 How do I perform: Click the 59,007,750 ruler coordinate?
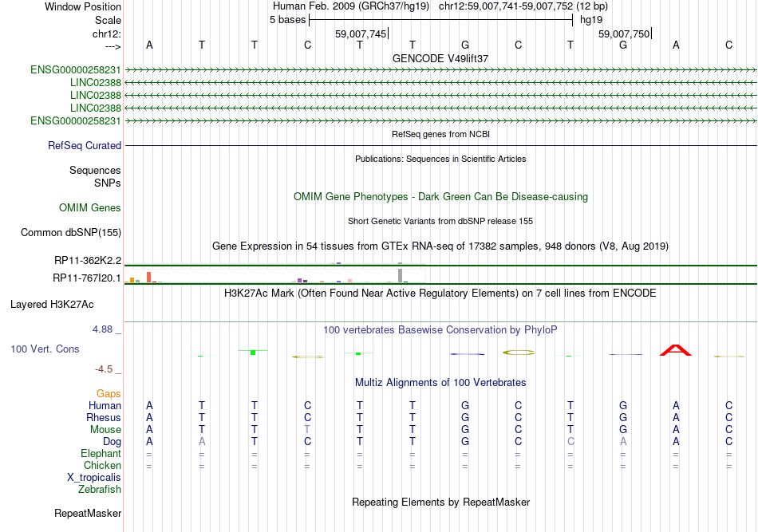pyautogui.click(x=624, y=33)
